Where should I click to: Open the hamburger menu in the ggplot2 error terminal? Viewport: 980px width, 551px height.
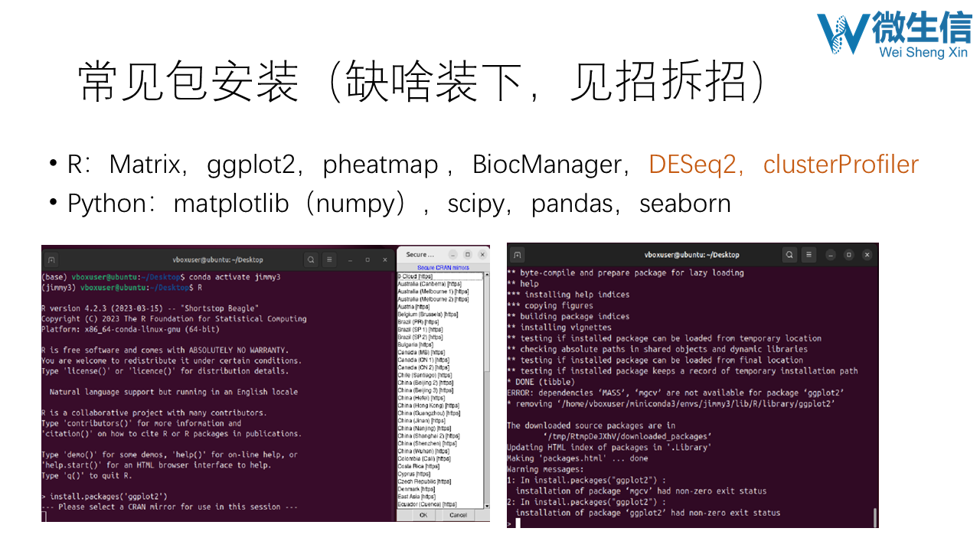pyautogui.click(x=808, y=255)
